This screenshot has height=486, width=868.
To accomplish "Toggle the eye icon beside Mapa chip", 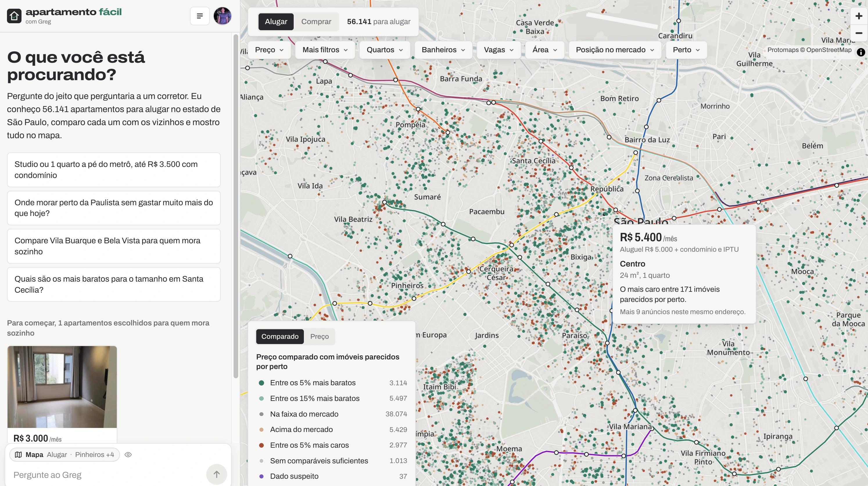I will [128, 454].
